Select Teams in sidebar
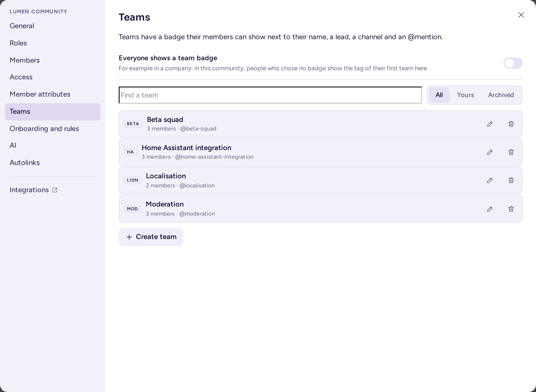The height and width of the screenshot is (392, 536). tap(53, 112)
